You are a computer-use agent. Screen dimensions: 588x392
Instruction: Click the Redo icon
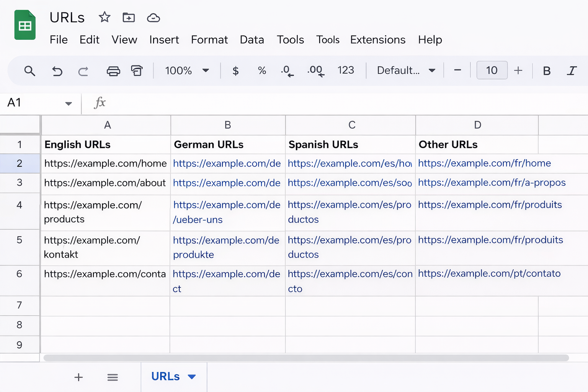[x=83, y=71]
